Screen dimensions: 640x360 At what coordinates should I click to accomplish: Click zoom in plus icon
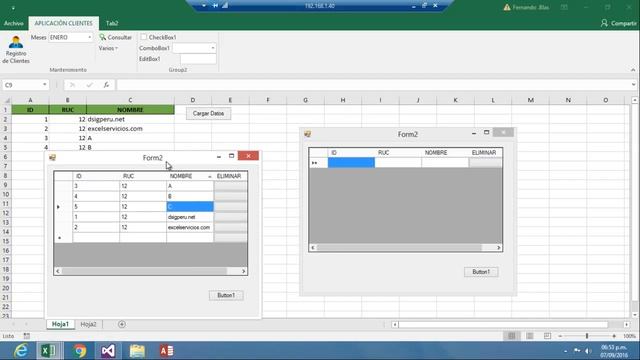click(x=614, y=336)
